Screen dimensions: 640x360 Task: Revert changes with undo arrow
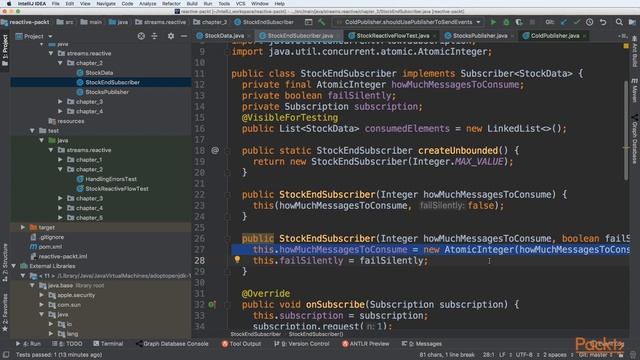(x=603, y=22)
